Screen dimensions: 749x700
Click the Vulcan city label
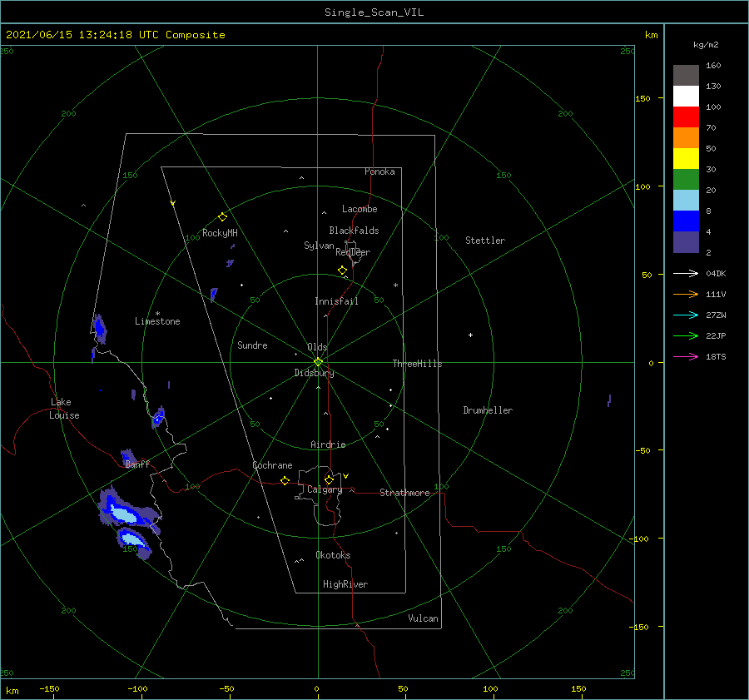[423, 618]
